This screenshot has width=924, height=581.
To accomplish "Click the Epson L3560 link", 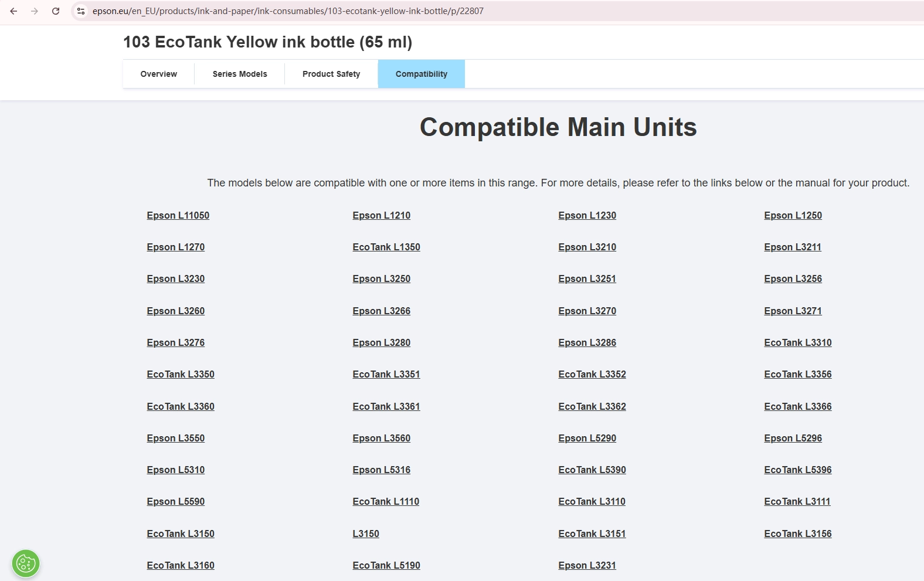I will point(381,438).
